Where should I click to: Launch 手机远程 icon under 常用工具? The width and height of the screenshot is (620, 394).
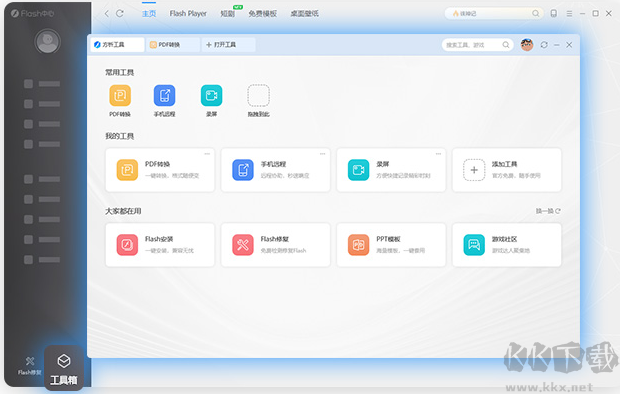click(x=164, y=95)
